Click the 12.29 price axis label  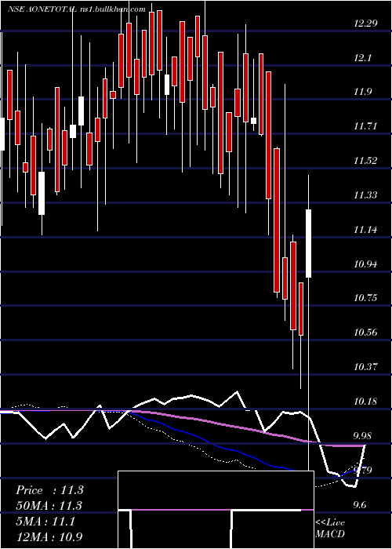(x=365, y=24)
